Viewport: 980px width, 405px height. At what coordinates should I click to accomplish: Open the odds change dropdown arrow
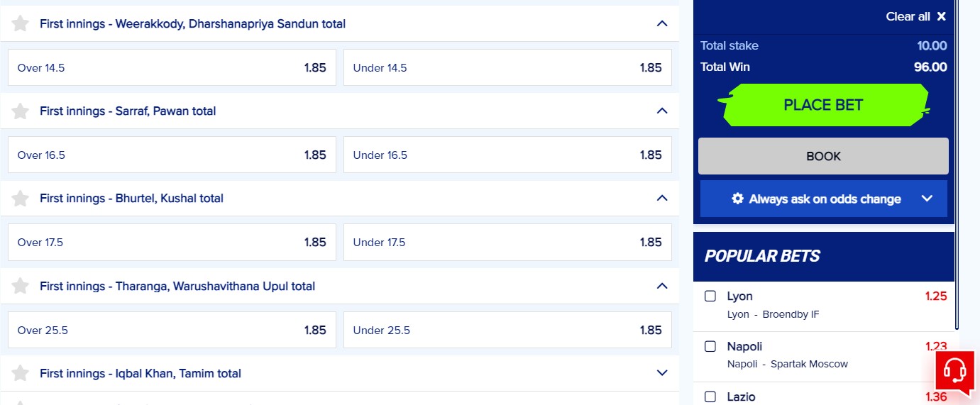(927, 199)
